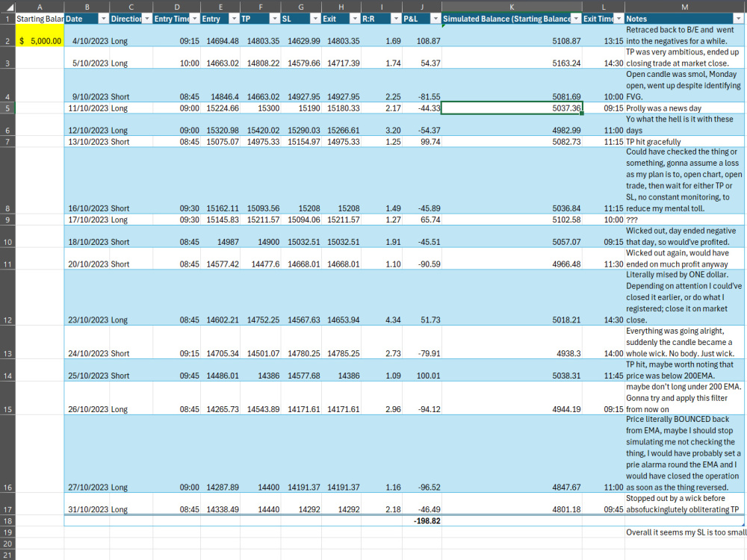Click the entry price 15224.66

(220, 108)
